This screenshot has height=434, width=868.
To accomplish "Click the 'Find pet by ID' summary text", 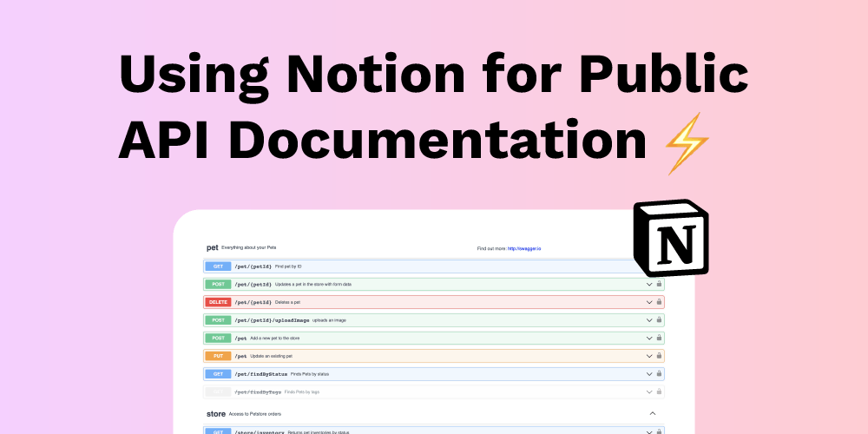I will pyautogui.click(x=288, y=266).
